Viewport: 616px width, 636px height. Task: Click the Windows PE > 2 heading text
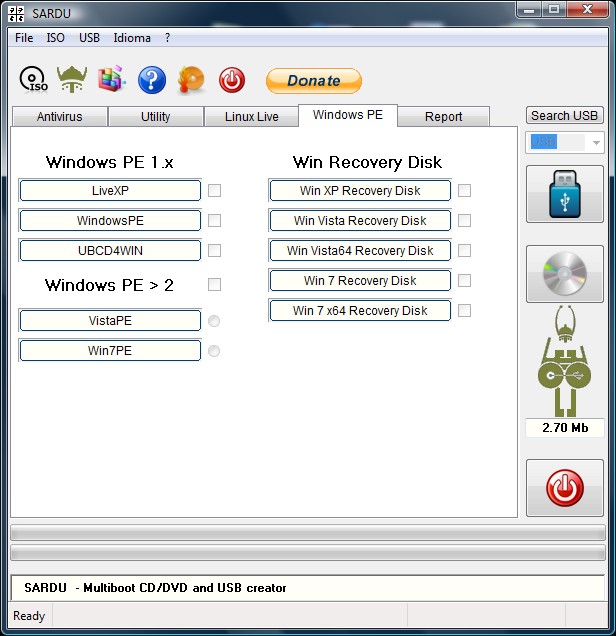pos(109,285)
